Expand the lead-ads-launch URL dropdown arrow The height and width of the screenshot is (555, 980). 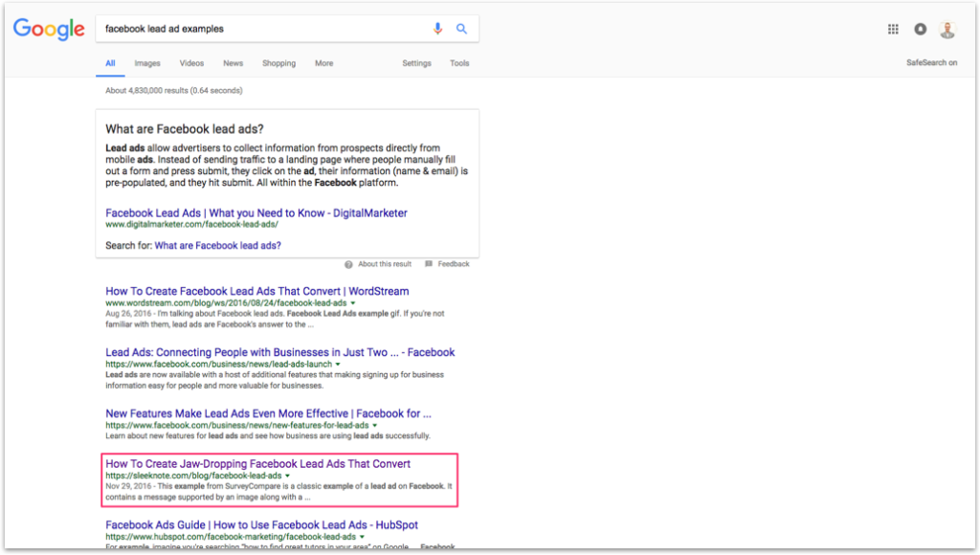point(338,365)
